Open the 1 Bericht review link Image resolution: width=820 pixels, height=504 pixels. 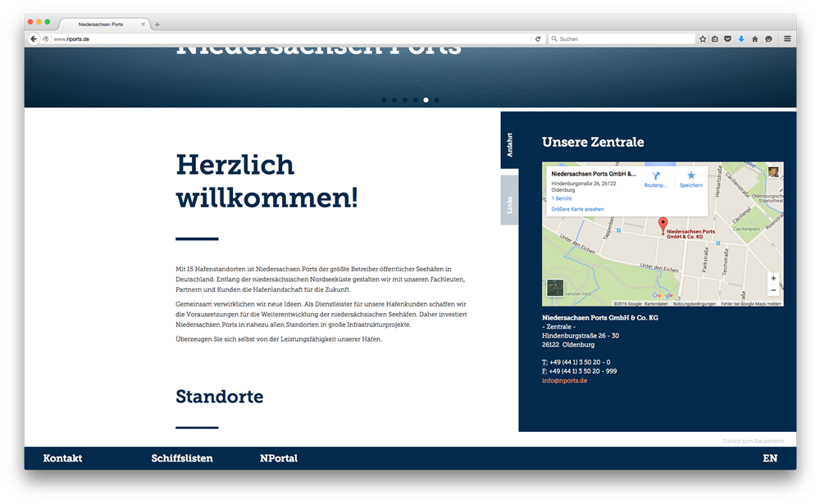coord(562,198)
